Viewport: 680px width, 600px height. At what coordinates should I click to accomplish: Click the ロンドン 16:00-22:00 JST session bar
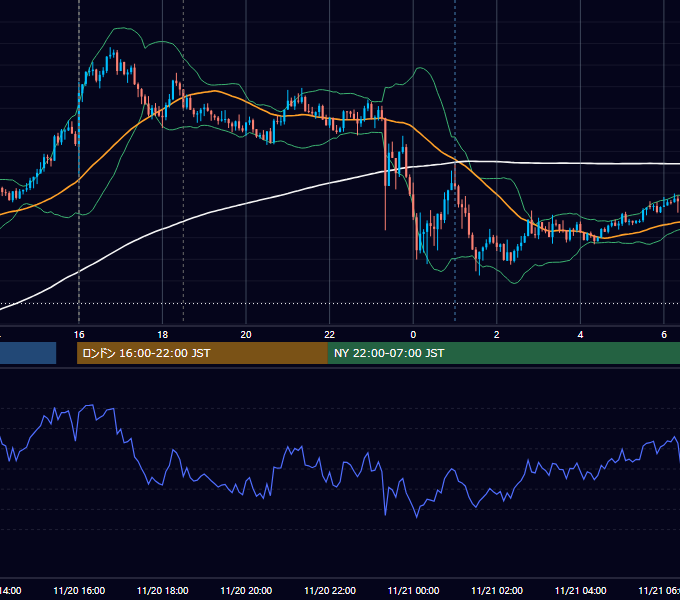coord(202,353)
